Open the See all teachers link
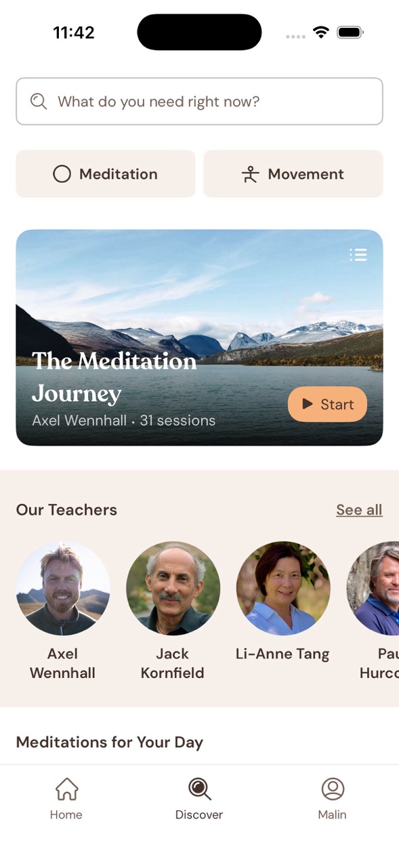 (359, 510)
